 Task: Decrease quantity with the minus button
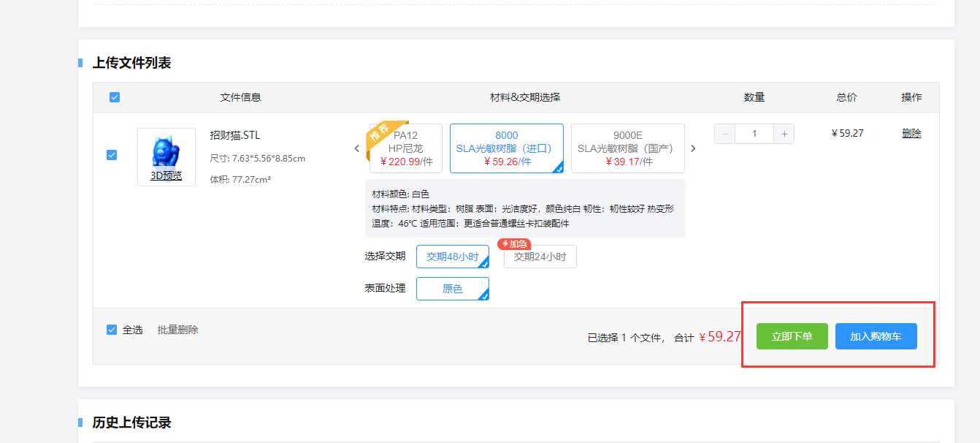click(724, 134)
